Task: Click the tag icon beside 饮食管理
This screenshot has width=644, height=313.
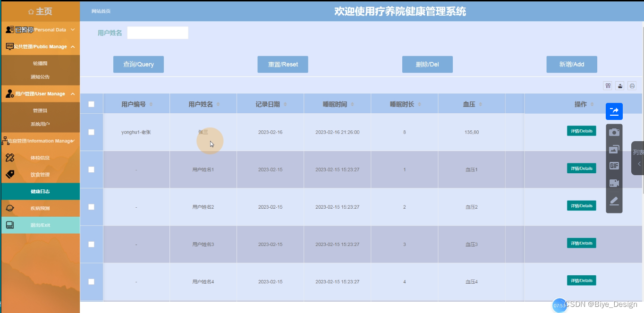Action: [10, 174]
